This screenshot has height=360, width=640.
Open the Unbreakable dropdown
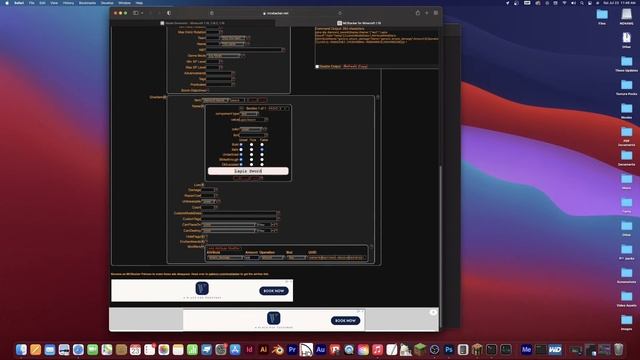[209, 201]
